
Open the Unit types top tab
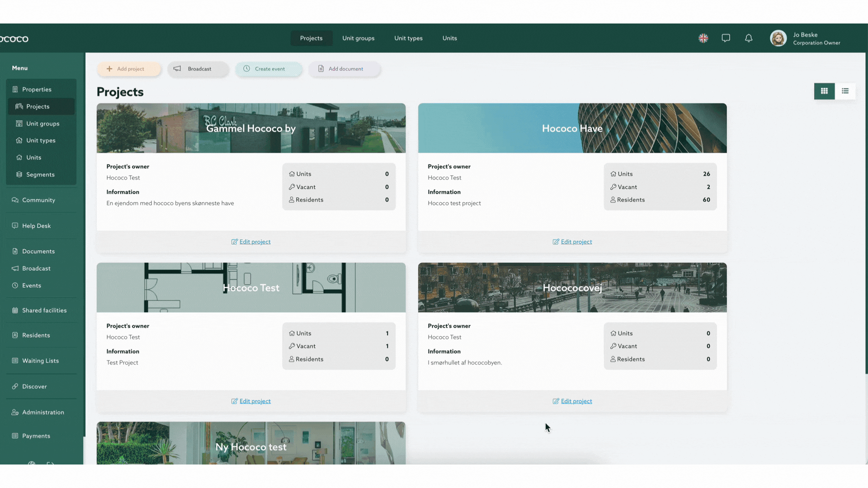point(408,38)
